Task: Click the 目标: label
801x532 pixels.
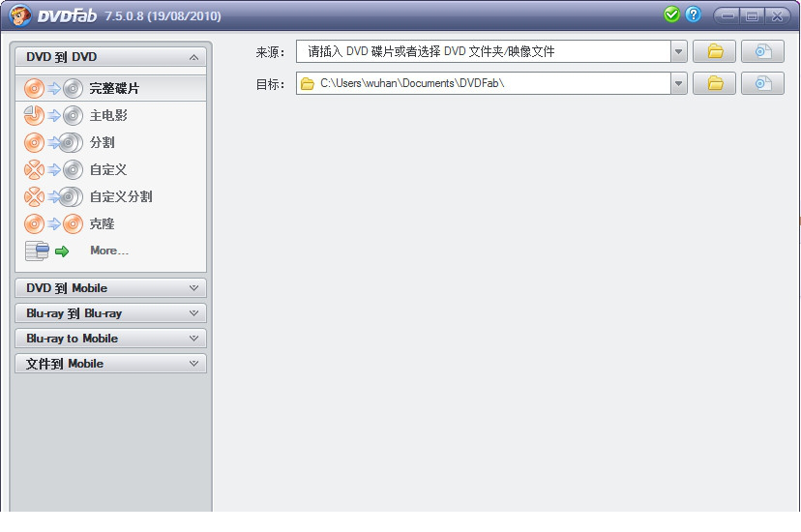Action: 270,84
